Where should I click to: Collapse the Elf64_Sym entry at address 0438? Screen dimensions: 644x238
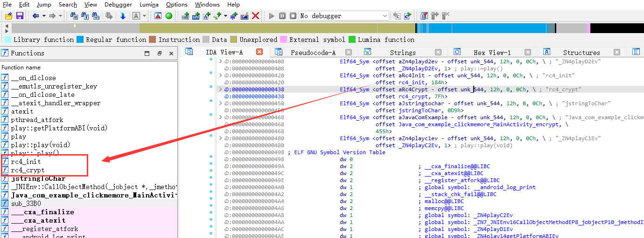point(221,89)
